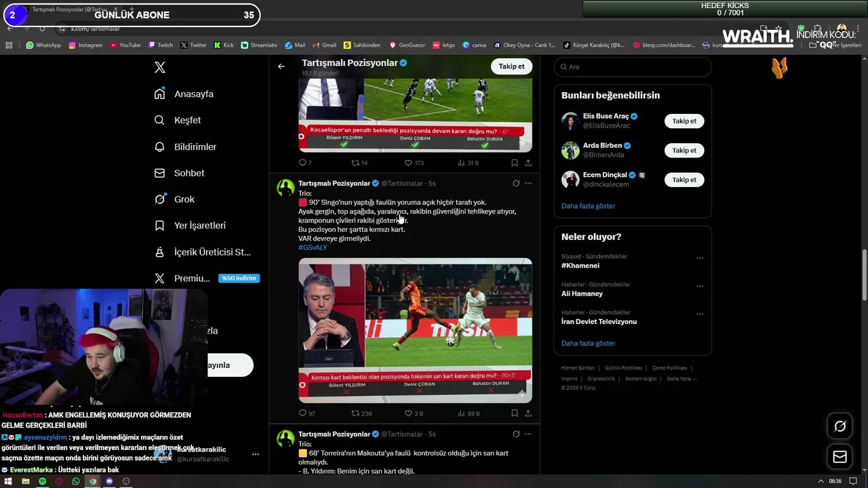Open Yer İşaretleri bookmarks

[190, 226]
